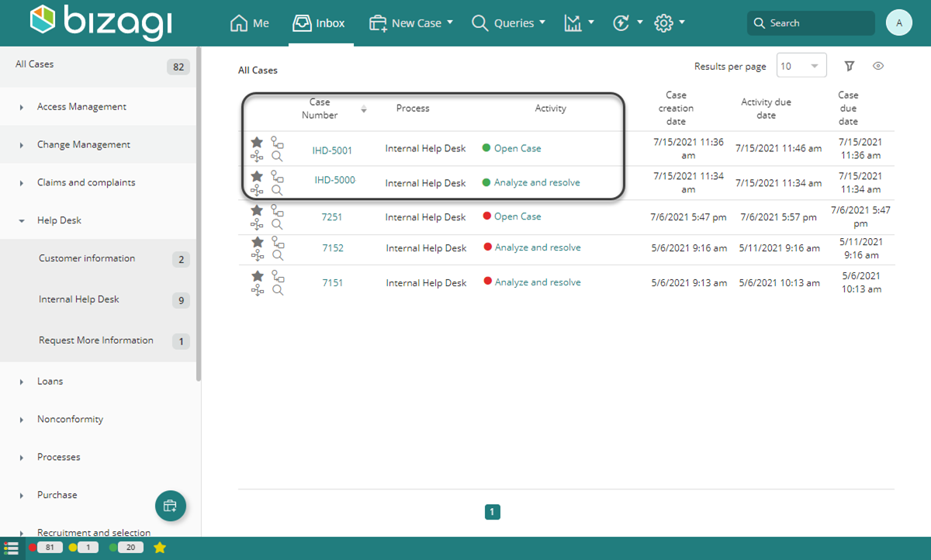Open the workflow path icon for case 7251
Image resolution: width=931 pixels, height=560 pixels.
tap(277, 210)
